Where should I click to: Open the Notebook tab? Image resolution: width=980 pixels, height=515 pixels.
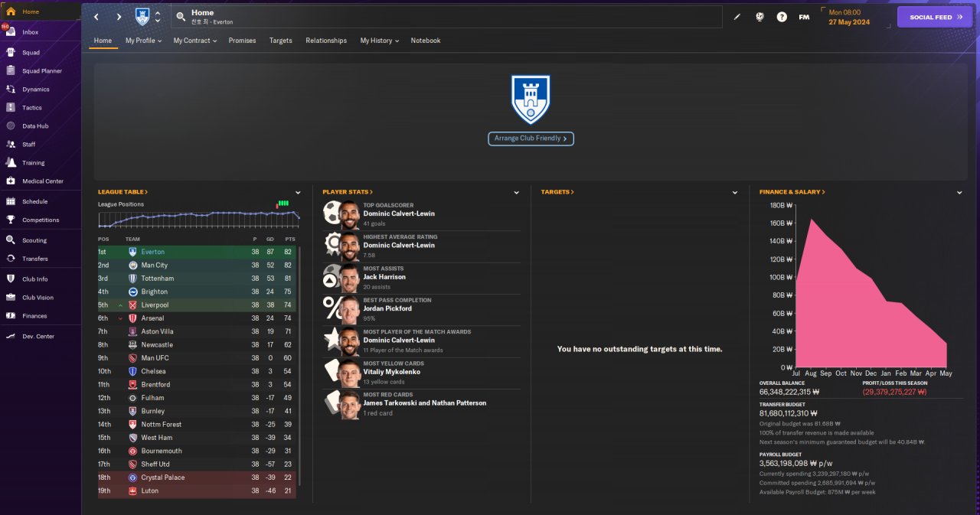point(426,41)
